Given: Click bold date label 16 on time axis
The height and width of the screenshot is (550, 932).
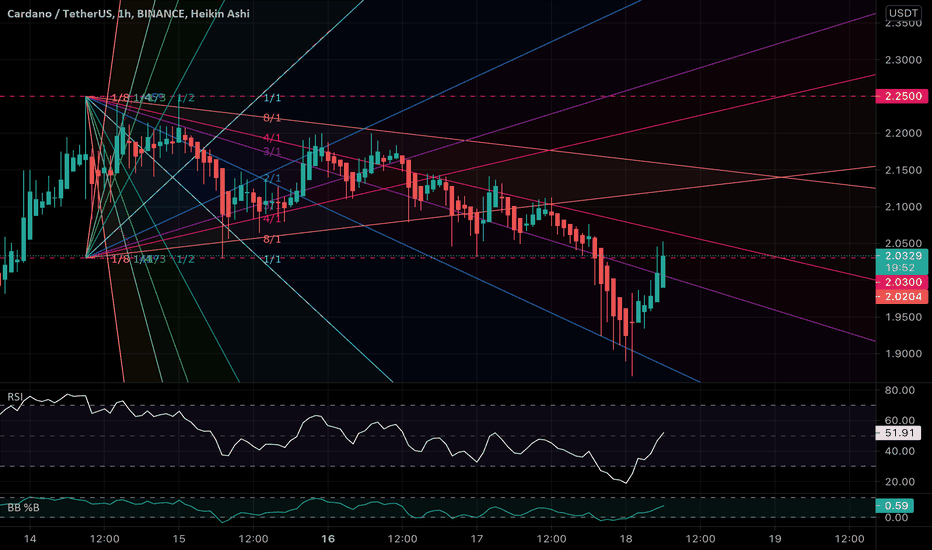Looking at the screenshot, I should point(328,539).
